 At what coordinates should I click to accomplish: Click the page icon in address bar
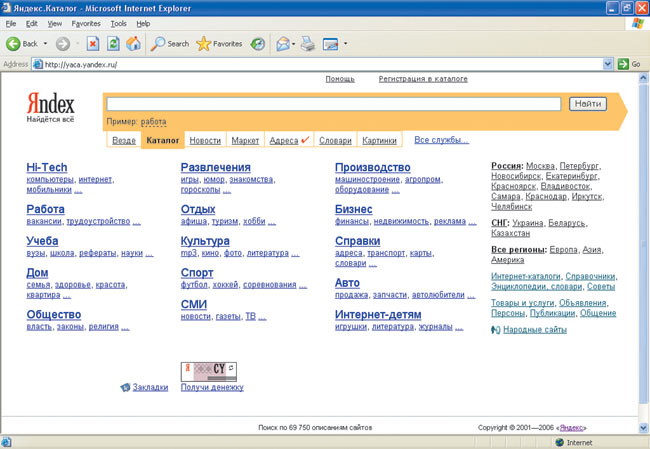pyautogui.click(x=38, y=64)
